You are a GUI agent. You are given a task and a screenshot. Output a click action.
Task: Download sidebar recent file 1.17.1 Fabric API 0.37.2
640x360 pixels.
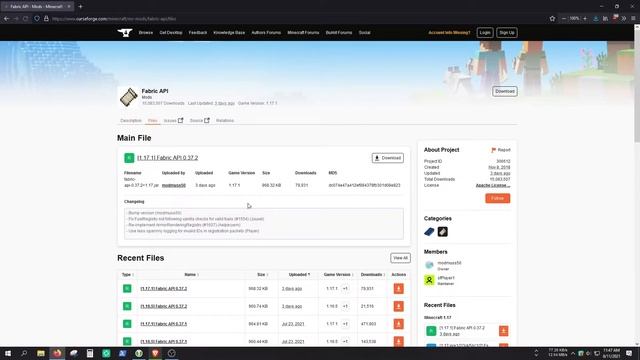[x=504, y=331]
